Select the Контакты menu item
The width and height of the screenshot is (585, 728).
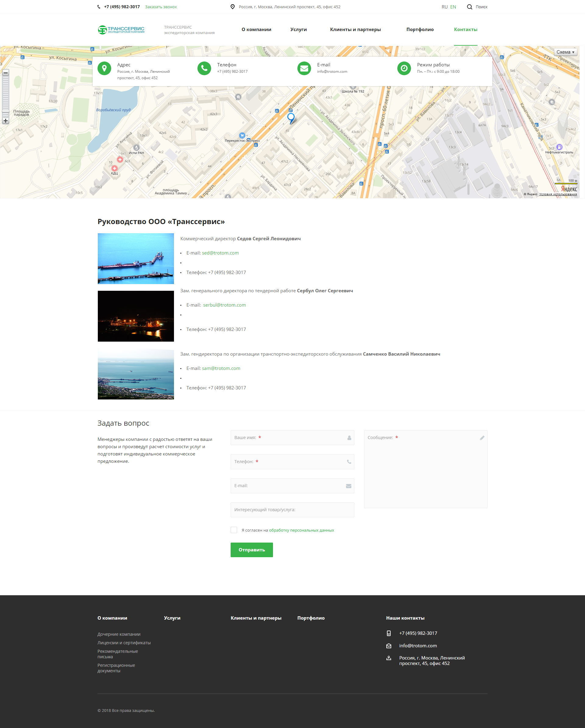[x=465, y=29]
